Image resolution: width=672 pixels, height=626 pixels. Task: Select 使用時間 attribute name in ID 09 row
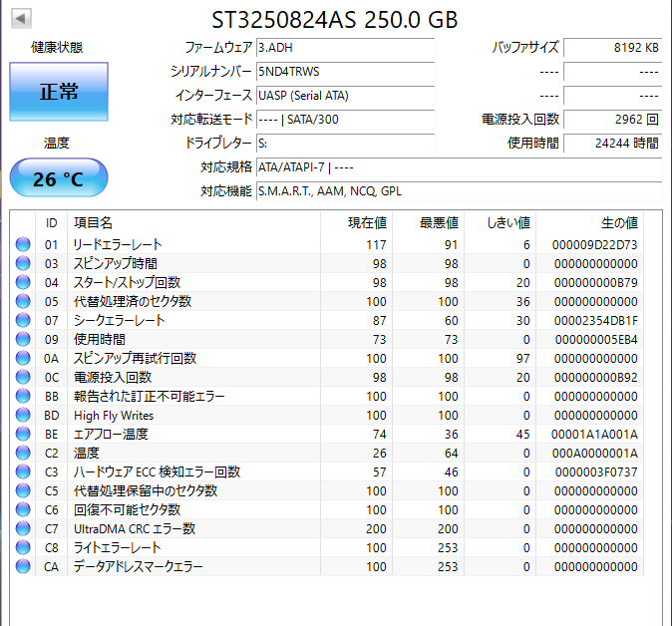pyautogui.click(x=100, y=339)
